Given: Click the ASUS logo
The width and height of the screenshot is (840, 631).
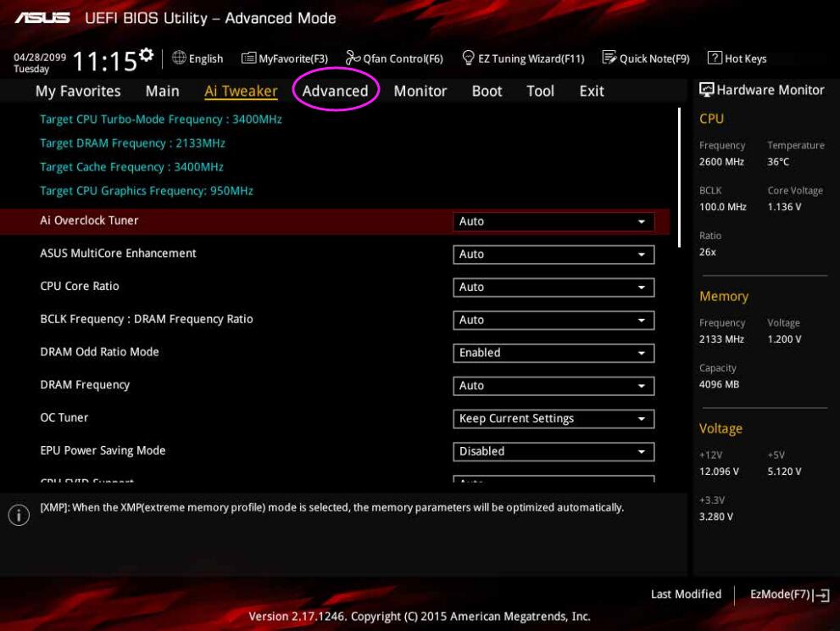Looking at the screenshot, I should 42,18.
